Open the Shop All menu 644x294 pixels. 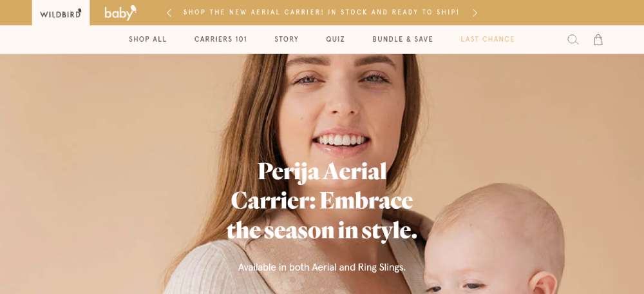[x=147, y=39]
